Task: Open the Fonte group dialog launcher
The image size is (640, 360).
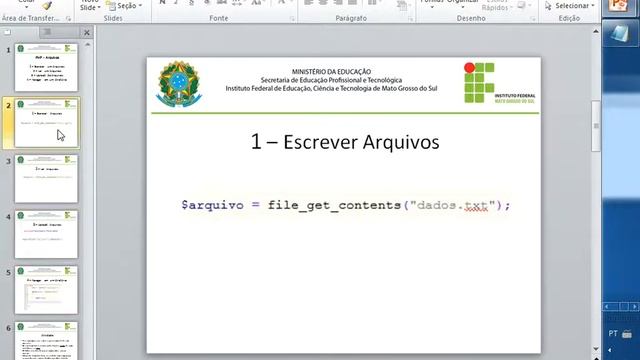Action: coord(292,19)
